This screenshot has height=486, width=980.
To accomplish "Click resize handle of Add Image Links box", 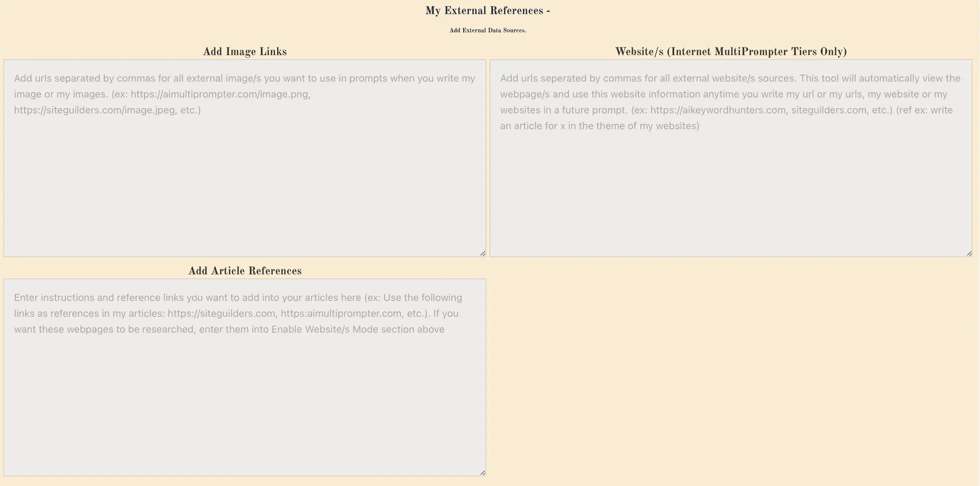I will tap(482, 253).
